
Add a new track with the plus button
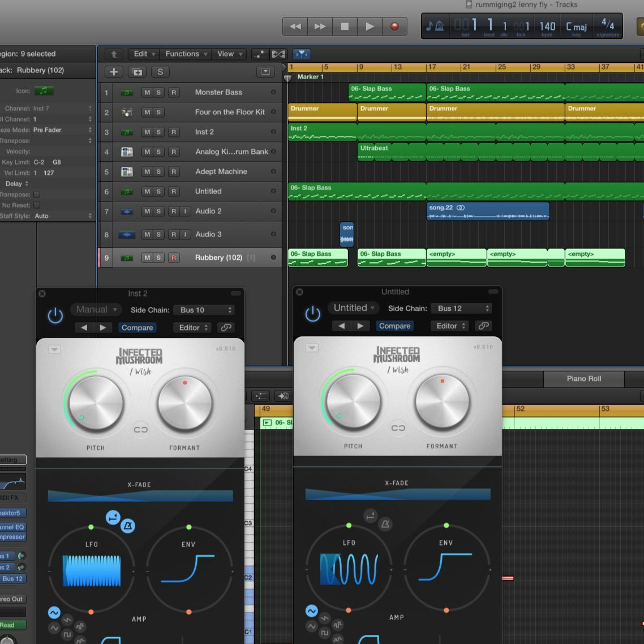tap(114, 72)
